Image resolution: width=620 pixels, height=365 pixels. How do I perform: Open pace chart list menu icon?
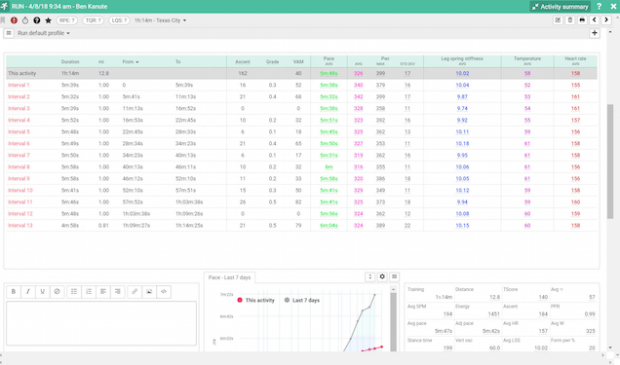click(x=394, y=277)
